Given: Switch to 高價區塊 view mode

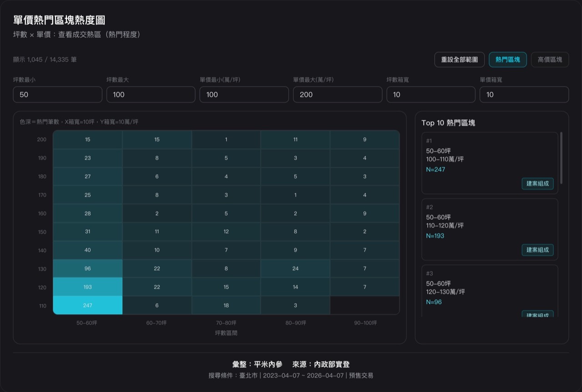Looking at the screenshot, I should tap(550, 60).
